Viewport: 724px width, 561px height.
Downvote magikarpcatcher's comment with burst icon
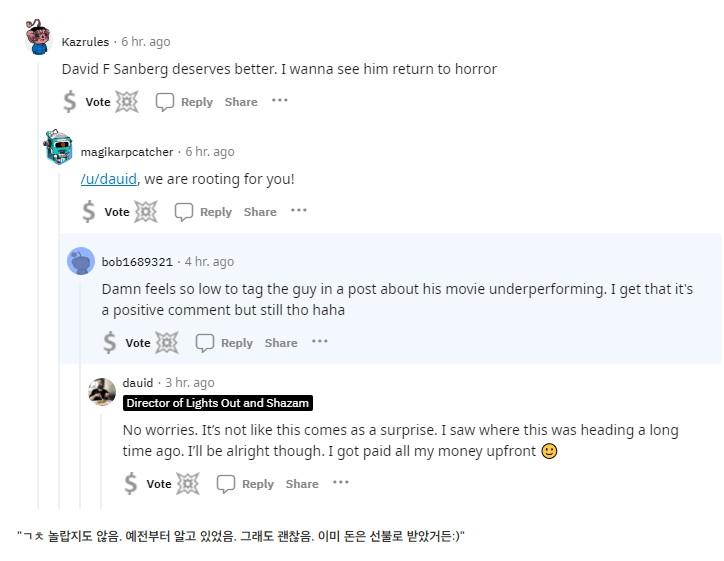[x=146, y=211]
